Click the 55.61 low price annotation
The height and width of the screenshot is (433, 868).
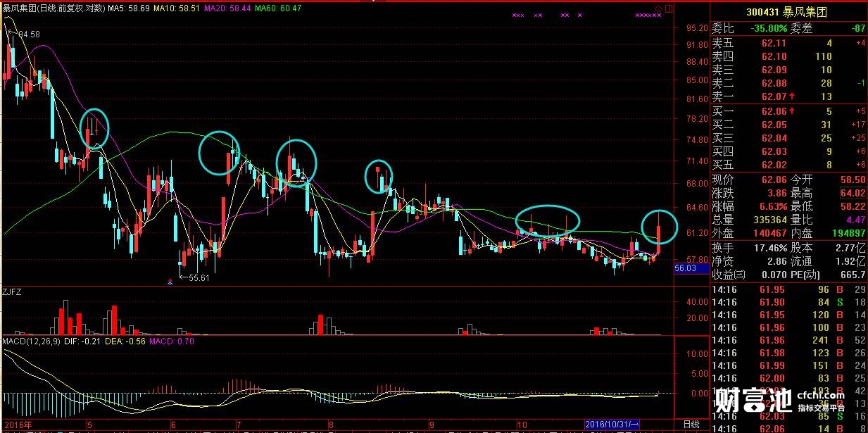click(x=199, y=278)
